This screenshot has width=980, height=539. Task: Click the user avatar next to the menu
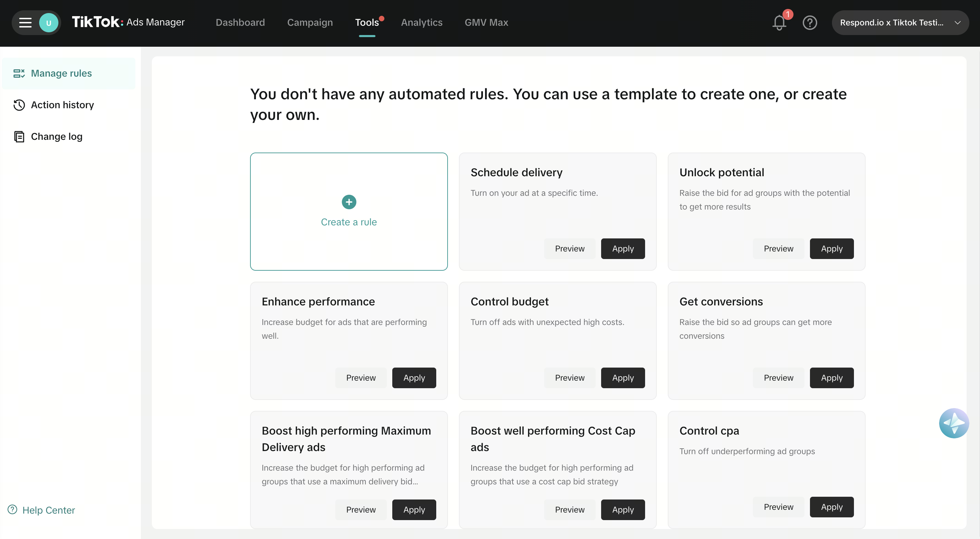[x=49, y=22]
